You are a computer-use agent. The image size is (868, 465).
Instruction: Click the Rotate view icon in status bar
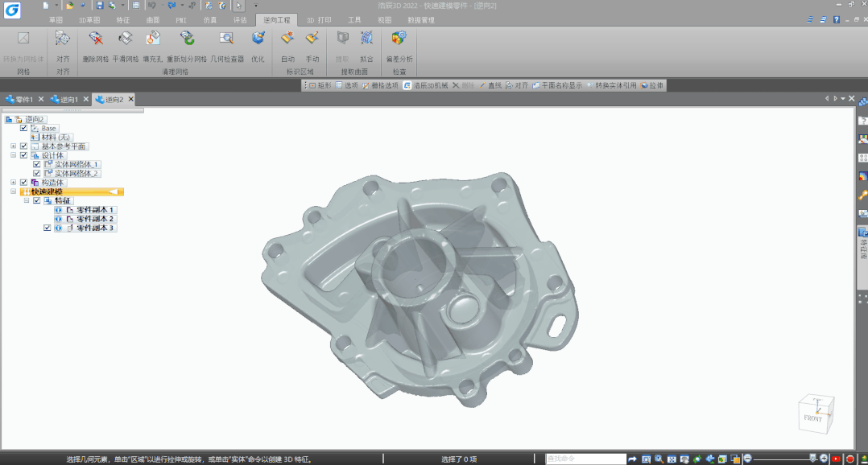coord(697,459)
